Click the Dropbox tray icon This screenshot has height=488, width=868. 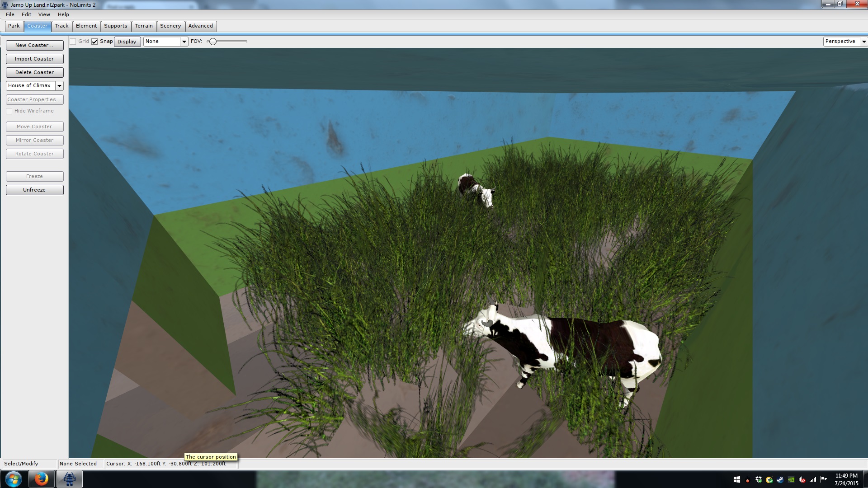[x=759, y=480]
